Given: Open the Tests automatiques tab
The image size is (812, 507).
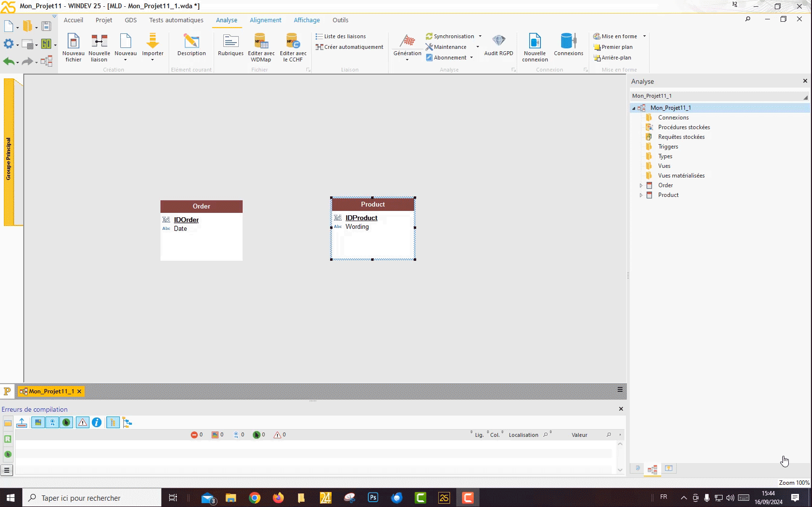Looking at the screenshot, I should [x=176, y=20].
